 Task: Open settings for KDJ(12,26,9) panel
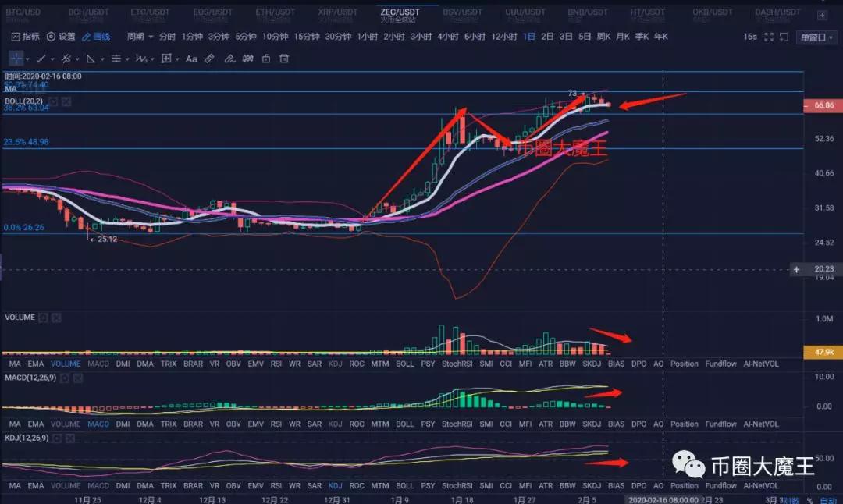coord(57,438)
